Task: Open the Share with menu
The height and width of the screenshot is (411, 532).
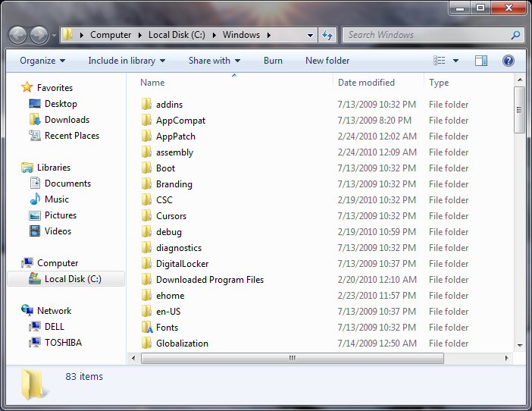Action: coord(214,61)
